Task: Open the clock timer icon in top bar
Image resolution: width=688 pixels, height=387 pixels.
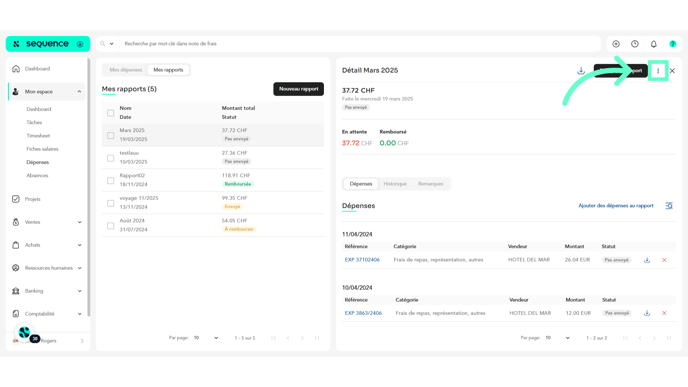Action: point(635,44)
